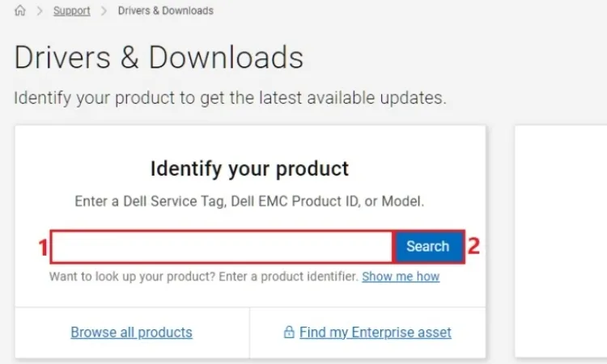This screenshot has height=364, width=607.
Task: Click the Want to look up your product text
Action: tap(203, 277)
